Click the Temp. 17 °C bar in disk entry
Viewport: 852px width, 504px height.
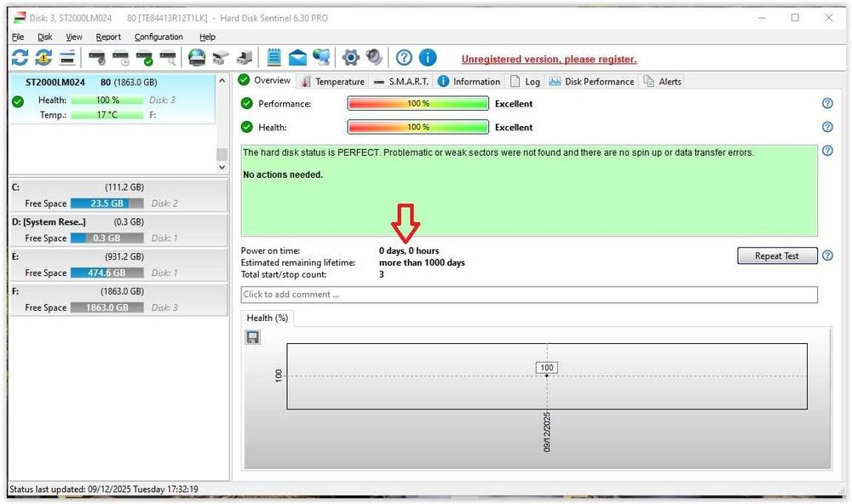107,115
